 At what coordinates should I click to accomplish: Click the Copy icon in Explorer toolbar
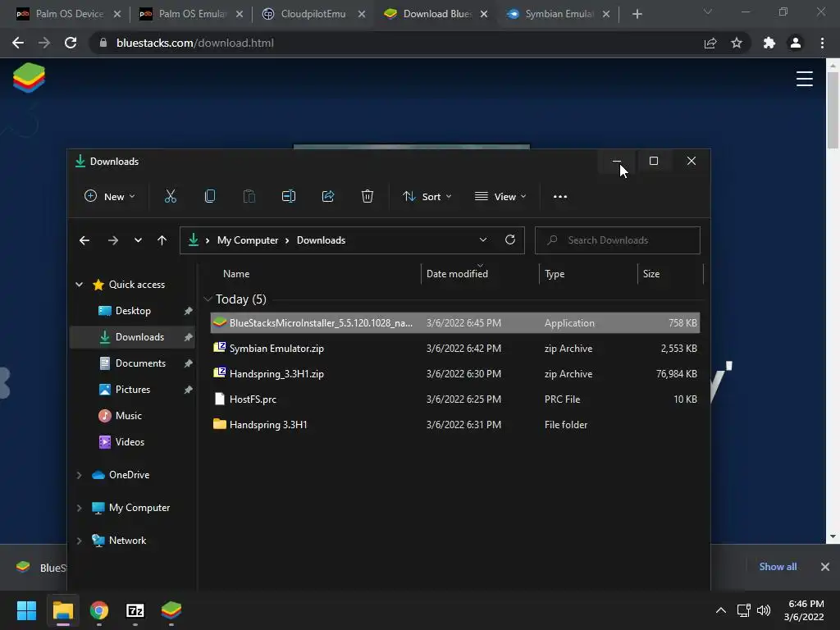210,197
